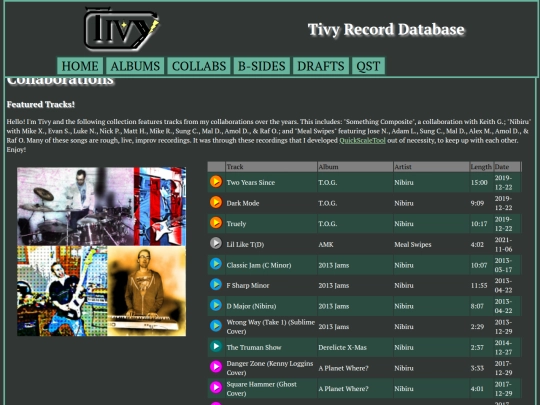Click the 'Classic Jam (C Minor)' title
The image size is (540, 405).
259,265
